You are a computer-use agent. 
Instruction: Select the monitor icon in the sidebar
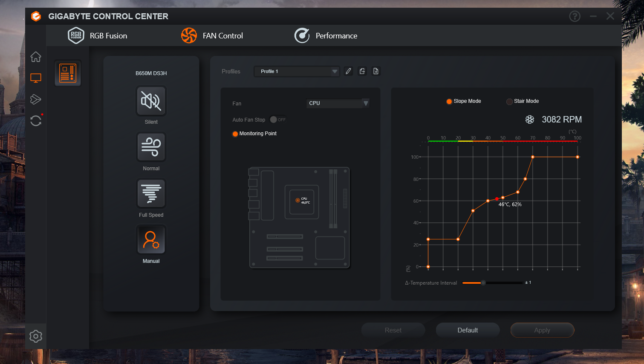click(x=36, y=78)
